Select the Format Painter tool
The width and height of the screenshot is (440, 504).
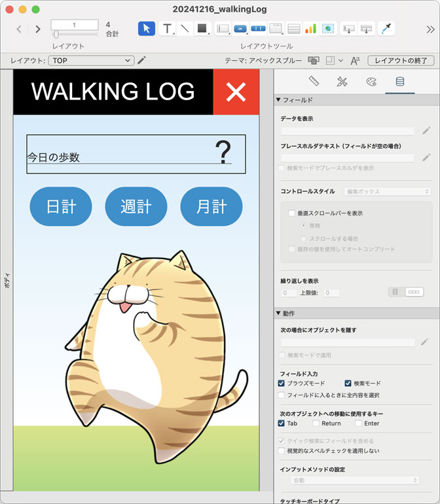click(x=386, y=29)
